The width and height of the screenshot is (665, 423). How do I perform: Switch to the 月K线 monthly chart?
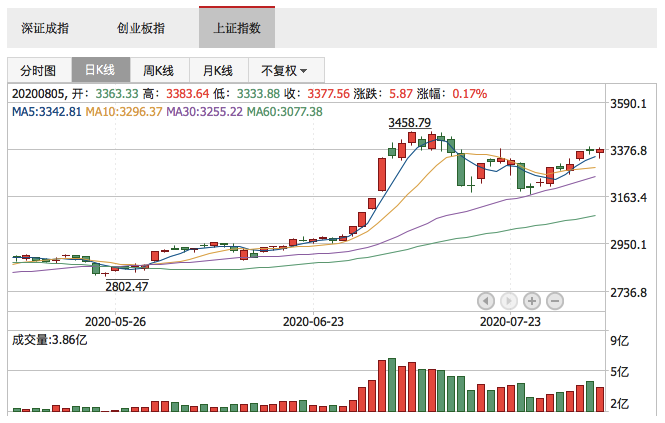pos(218,70)
